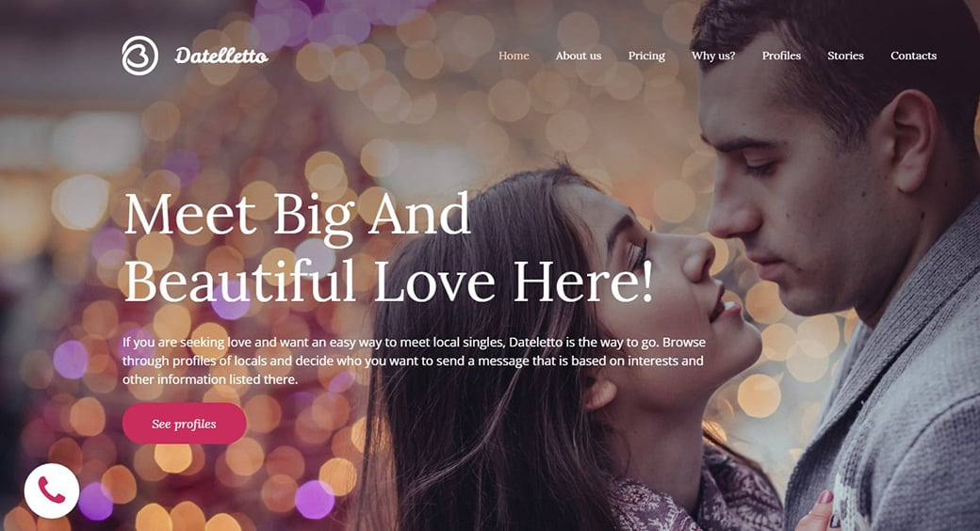Tap the floating phone call icon
The width and height of the screenshot is (980, 531).
52,491
